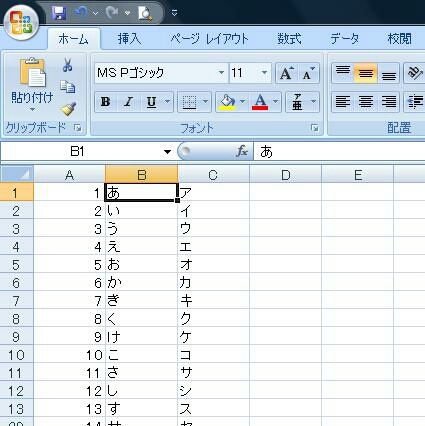Select cell containing か
Viewport: 425px width, 426px height.
pos(142,283)
